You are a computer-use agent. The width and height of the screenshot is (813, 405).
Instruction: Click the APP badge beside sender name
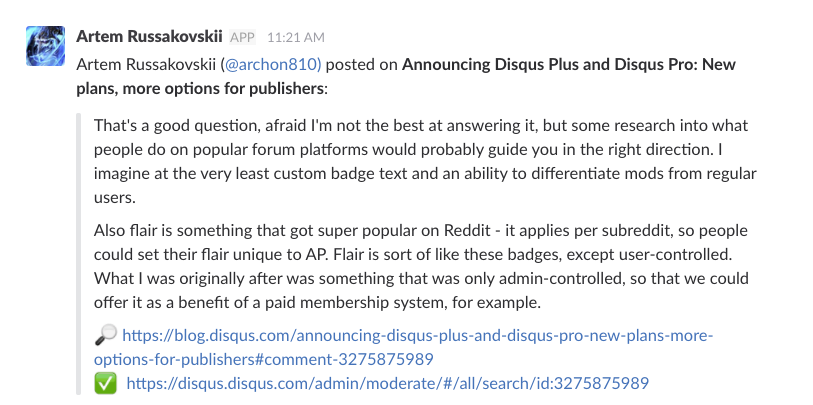pyautogui.click(x=242, y=37)
